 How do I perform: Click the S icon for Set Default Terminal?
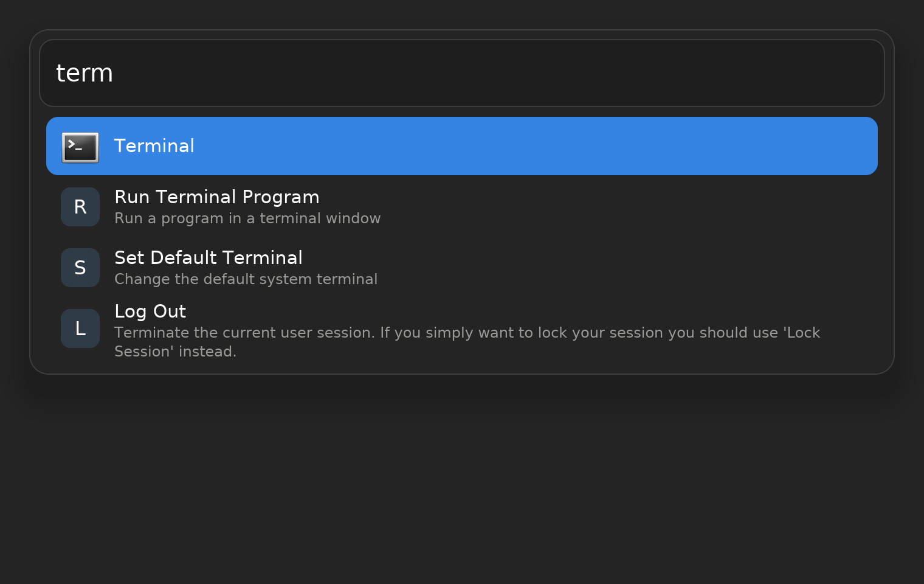point(80,268)
